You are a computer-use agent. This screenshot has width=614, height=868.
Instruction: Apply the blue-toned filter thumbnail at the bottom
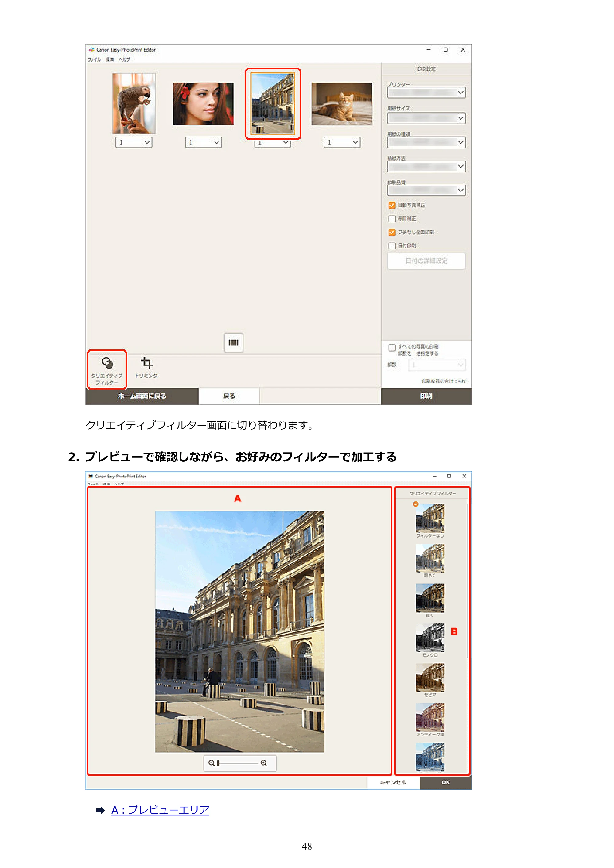430,757
